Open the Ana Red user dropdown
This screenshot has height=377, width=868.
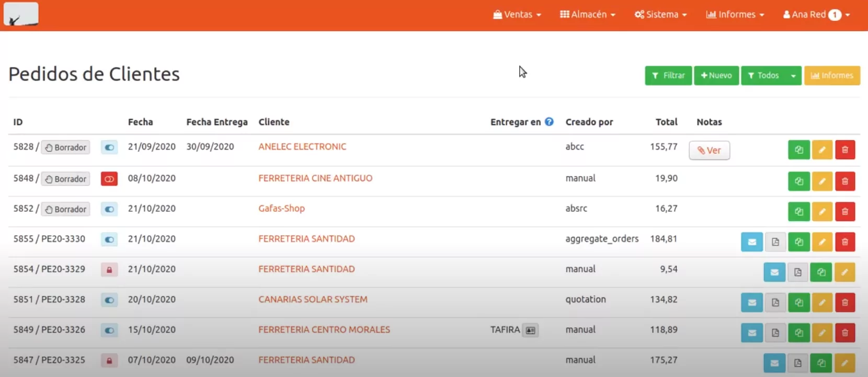tap(816, 15)
